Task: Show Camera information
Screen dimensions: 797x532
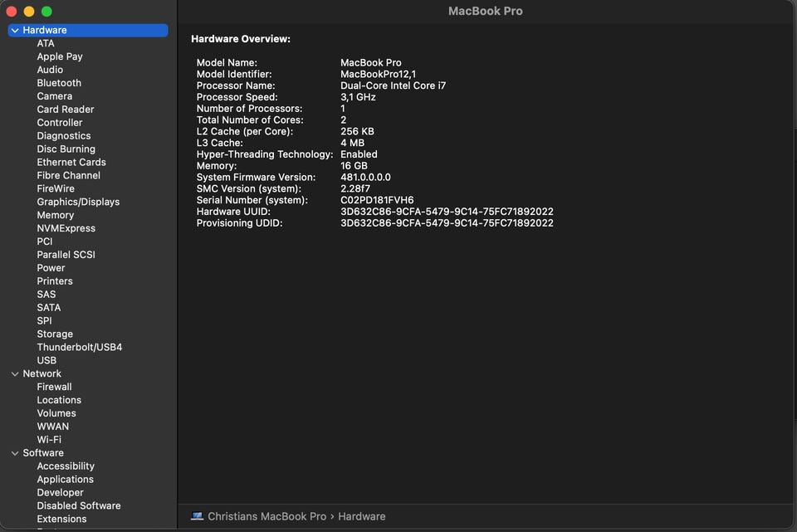Action: [55, 96]
